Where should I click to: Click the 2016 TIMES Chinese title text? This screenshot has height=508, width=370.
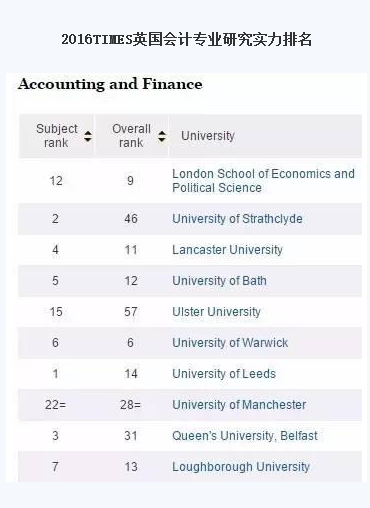pos(187,39)
